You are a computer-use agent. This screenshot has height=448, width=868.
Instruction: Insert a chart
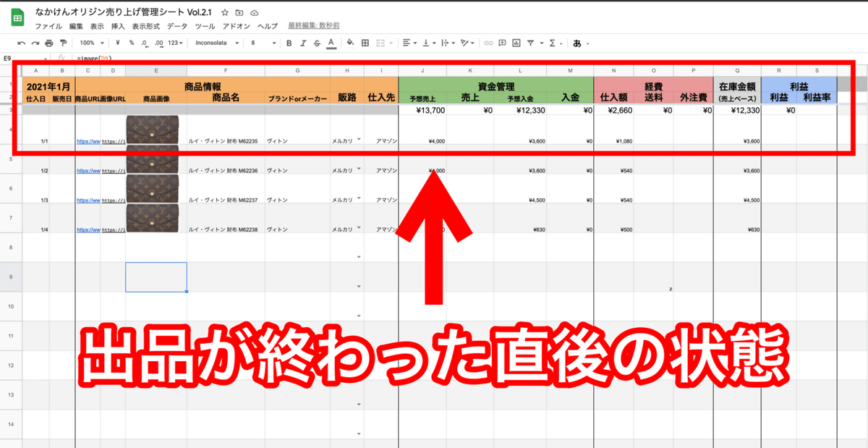coord(516,43)
